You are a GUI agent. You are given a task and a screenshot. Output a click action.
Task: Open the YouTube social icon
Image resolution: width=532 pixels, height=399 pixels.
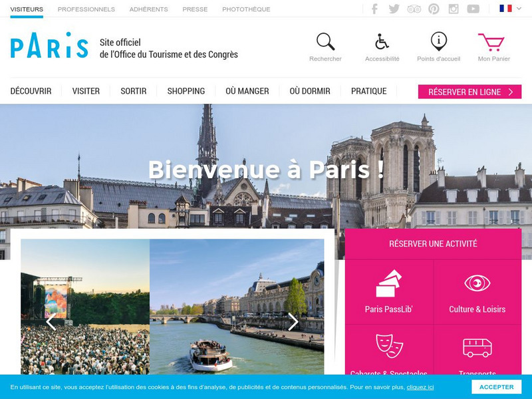click(x=473, y=9)
